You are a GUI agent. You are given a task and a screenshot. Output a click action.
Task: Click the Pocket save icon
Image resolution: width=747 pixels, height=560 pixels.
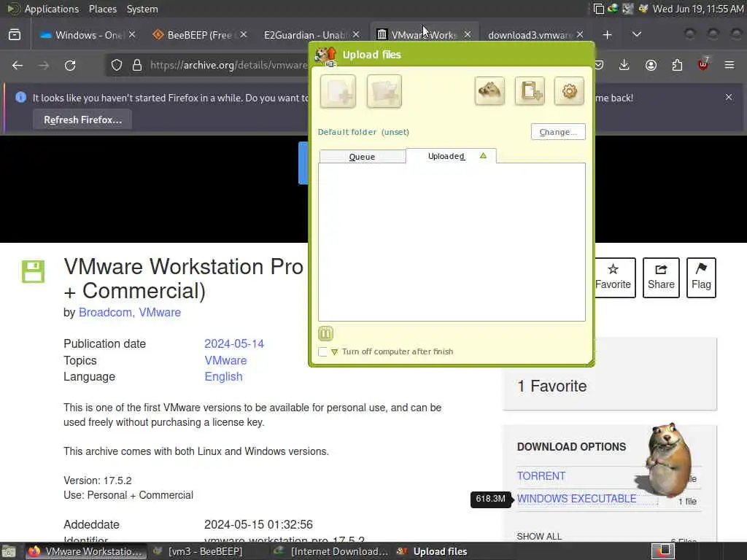599,65
